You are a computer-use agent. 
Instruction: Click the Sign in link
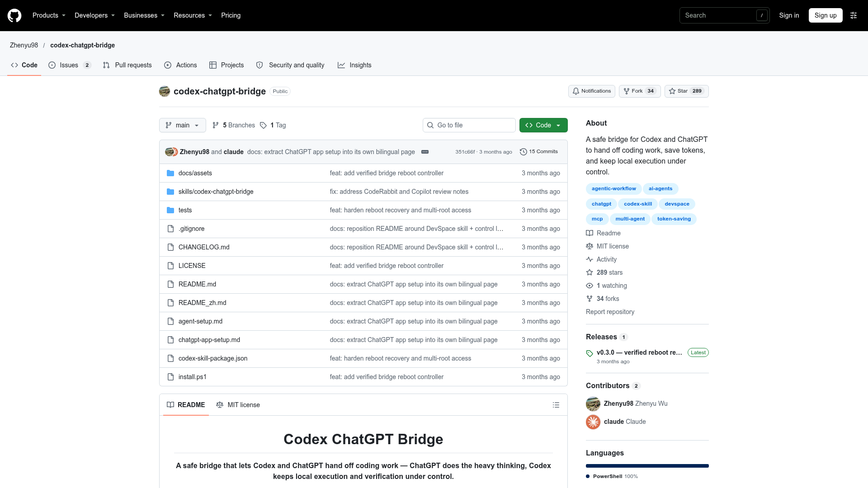[789, 15]
